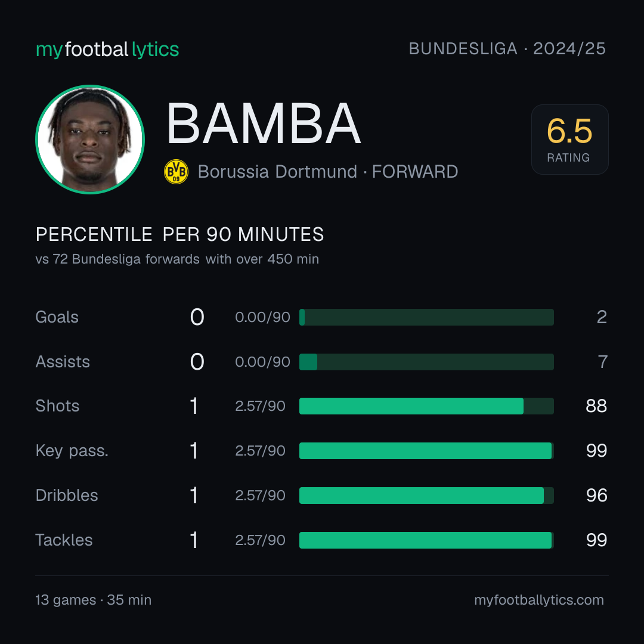This screenshot has height=644, width=644.
Task: Click the Shots percentile value 88
Action: (596, 406)
